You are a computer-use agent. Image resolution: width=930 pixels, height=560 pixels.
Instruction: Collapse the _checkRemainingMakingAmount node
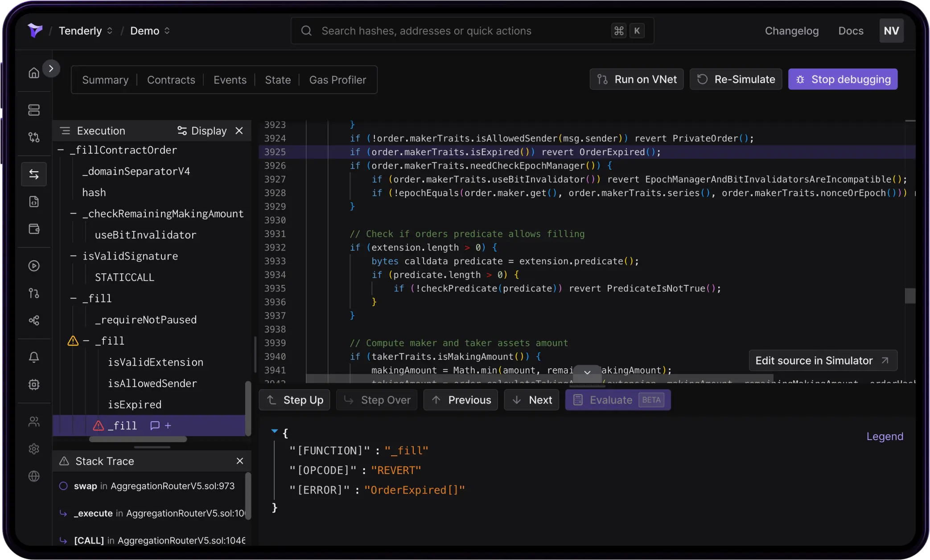74,214
